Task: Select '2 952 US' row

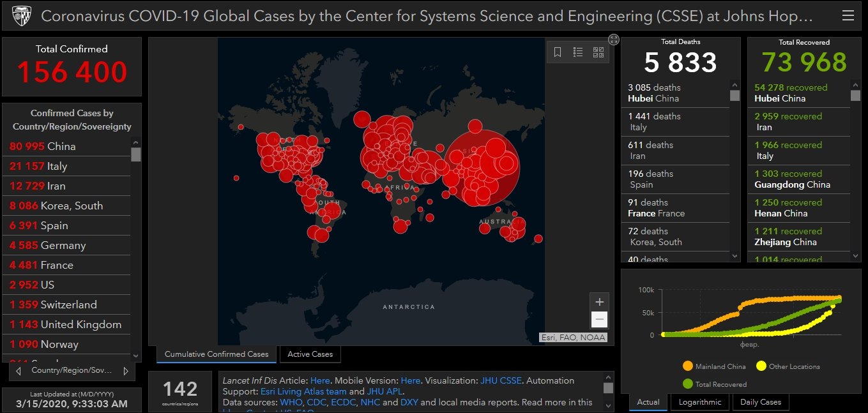Action: 66,285
